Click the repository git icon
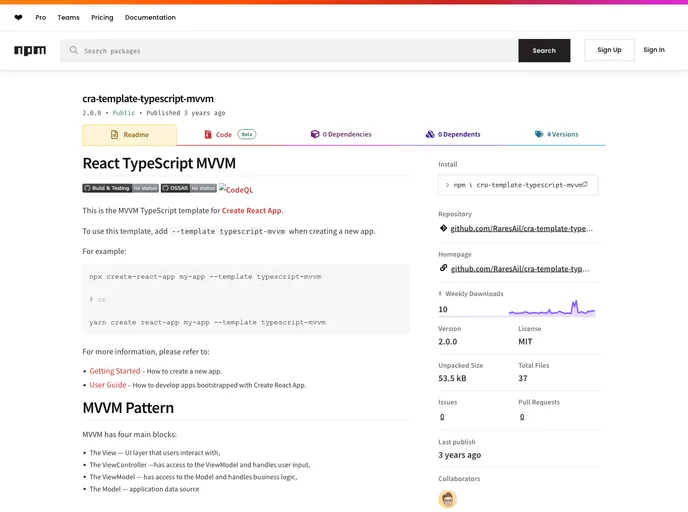The image size is (688, 512). pos(443,228)
